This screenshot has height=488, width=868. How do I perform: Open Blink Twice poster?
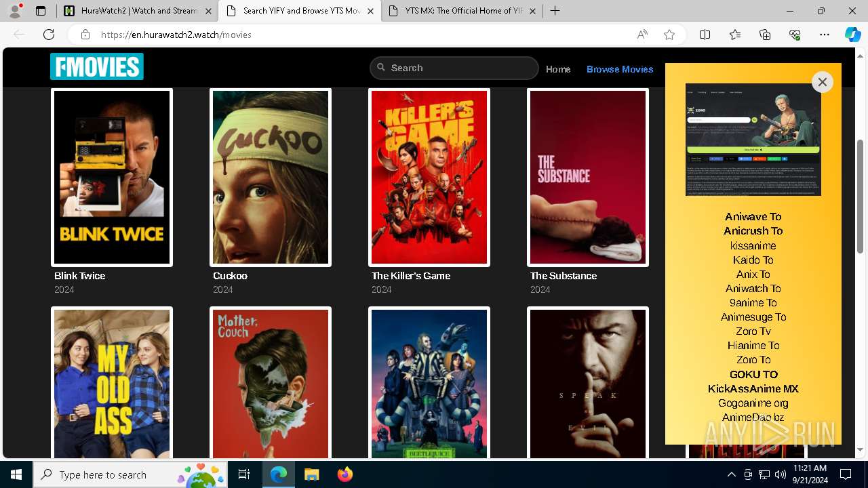(112, 177)
